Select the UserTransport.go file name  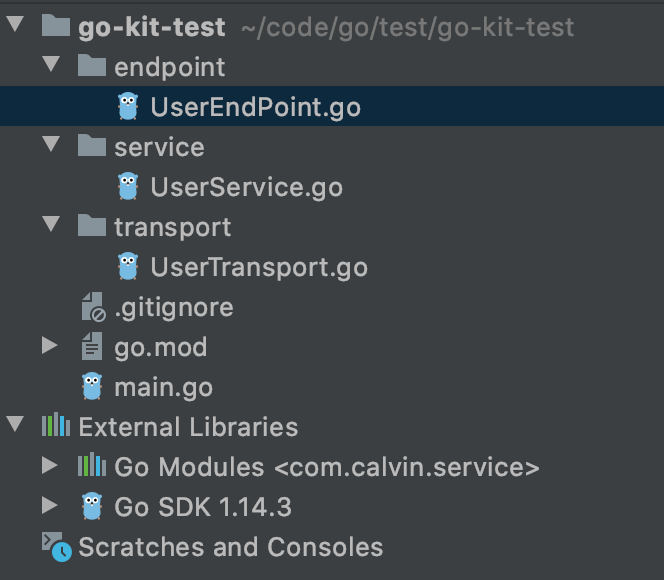(x=258, y=267)
